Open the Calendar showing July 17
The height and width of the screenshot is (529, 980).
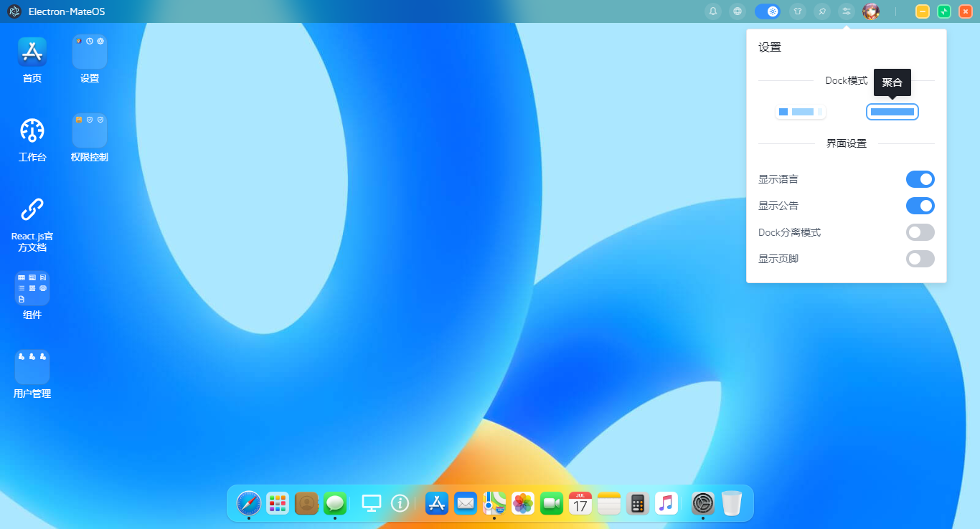[x=580, y=503]
